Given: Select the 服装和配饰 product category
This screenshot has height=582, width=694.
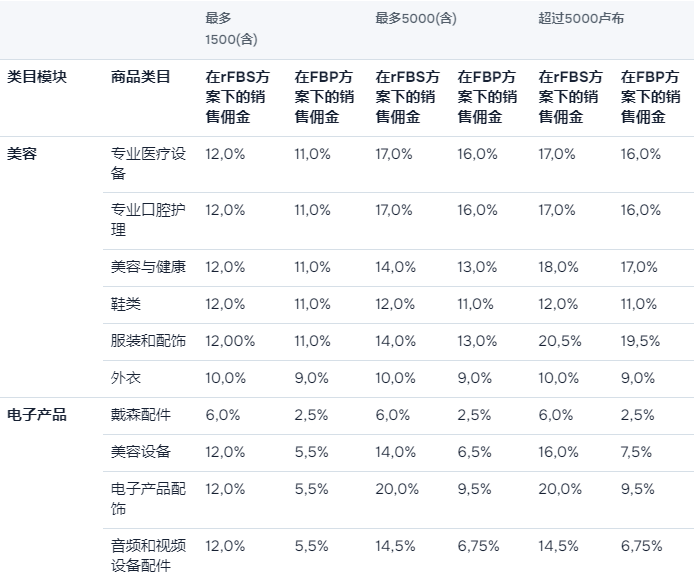Looking at the screenshot, I should tap(148, 341).
